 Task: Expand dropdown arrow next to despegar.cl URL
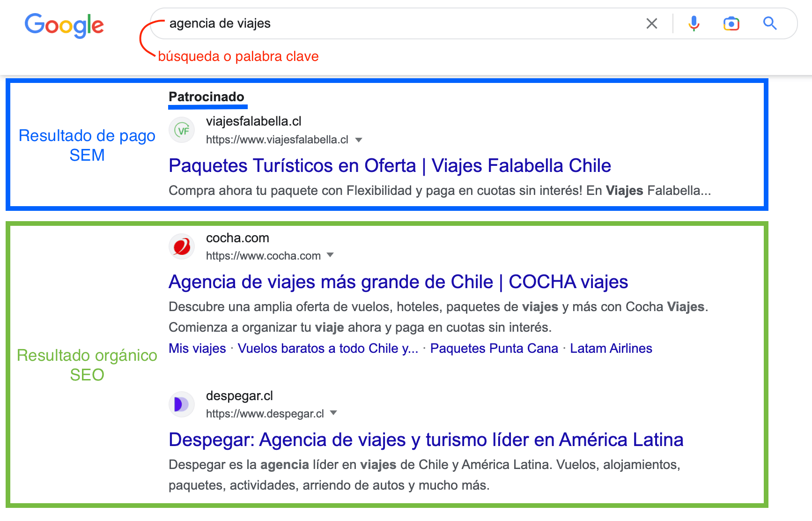click(x=333, y=413)
